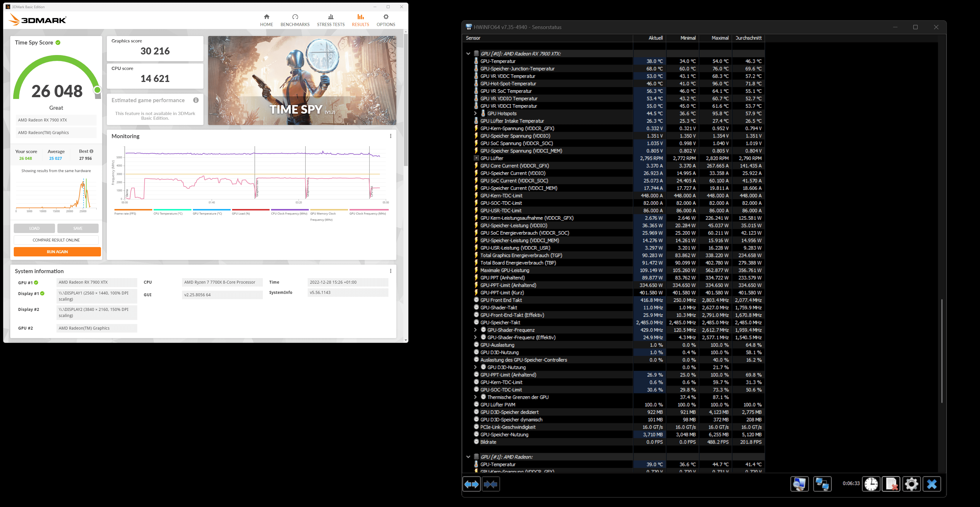980x507 pixels.
Task: Click the Graphics score value 30 216
Action: pyautogui.click(x=155, y=51)
